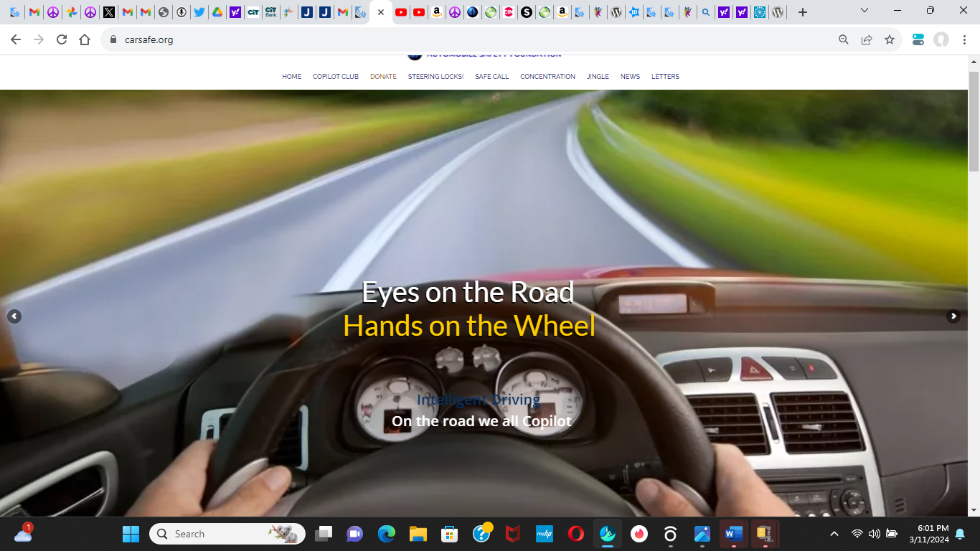Open Microsoft Edge from the taskbar
The width and height of the screenshot is (980, 551).
coord(387,534)
